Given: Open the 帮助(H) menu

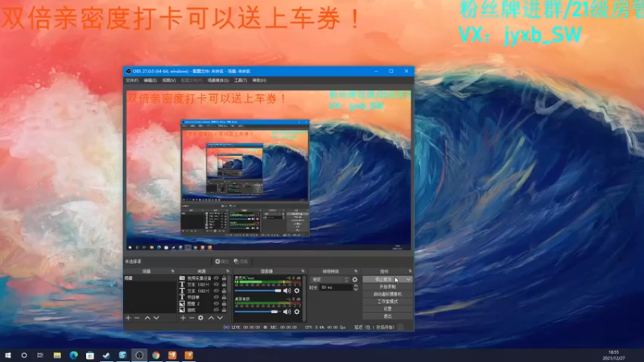Looking at the screenshot, I should pos(259,80).
